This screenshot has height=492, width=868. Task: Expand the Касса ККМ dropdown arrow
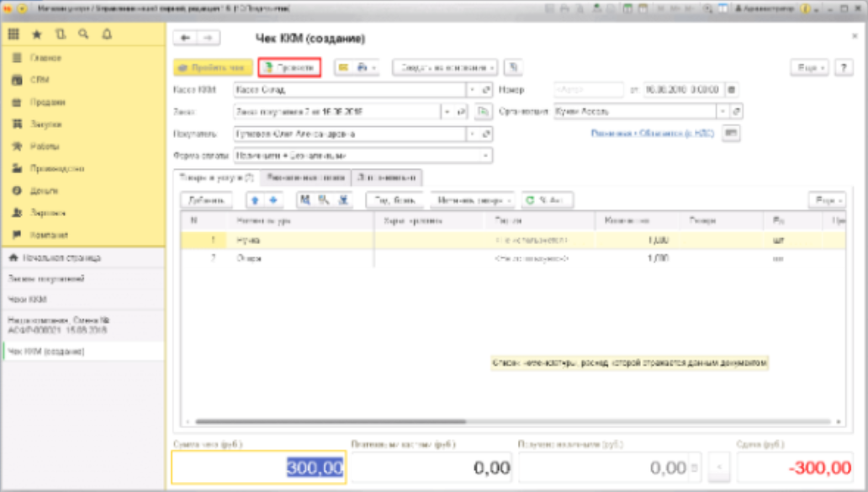click(473, 89)
